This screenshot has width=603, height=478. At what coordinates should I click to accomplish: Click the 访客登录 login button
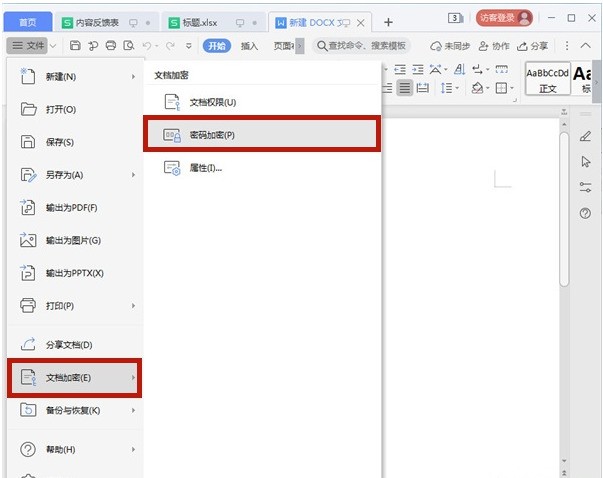point(504,18)
